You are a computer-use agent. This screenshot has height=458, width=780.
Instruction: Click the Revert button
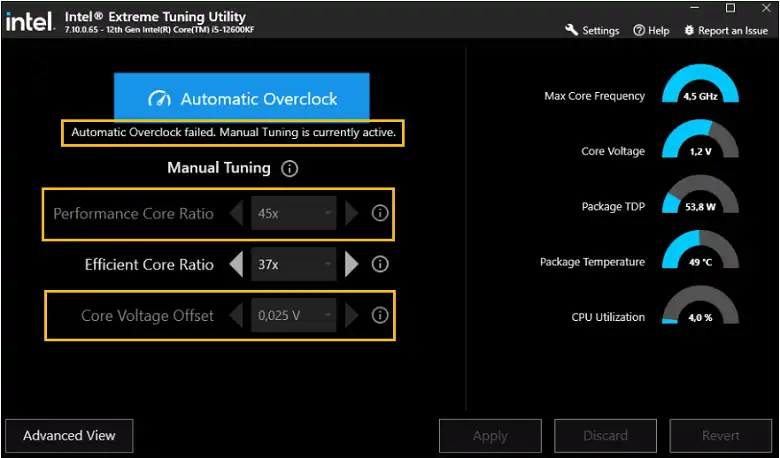tap(721, 436)
